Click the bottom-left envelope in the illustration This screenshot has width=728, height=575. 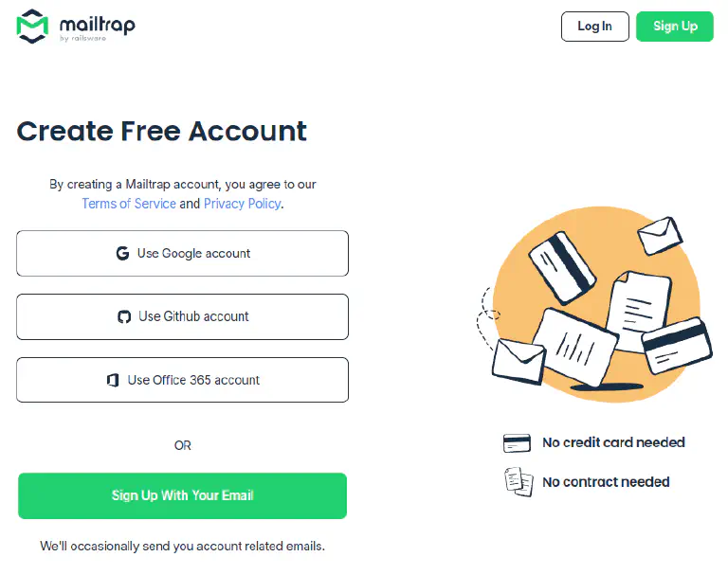tap(519, 359)
